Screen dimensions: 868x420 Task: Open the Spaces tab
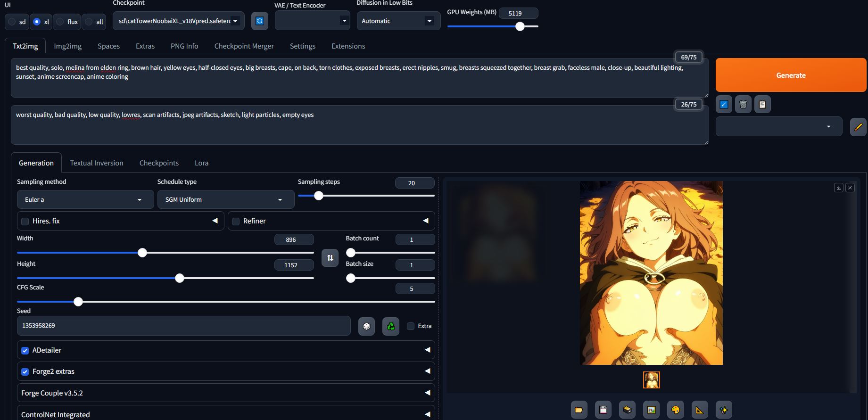click(x=108, y=46)
